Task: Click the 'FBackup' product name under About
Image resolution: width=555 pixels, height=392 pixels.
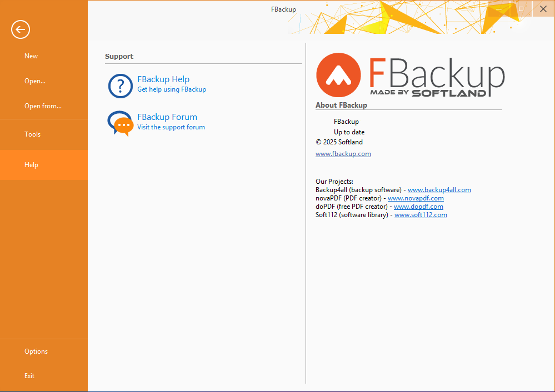Action: point(346,122)
